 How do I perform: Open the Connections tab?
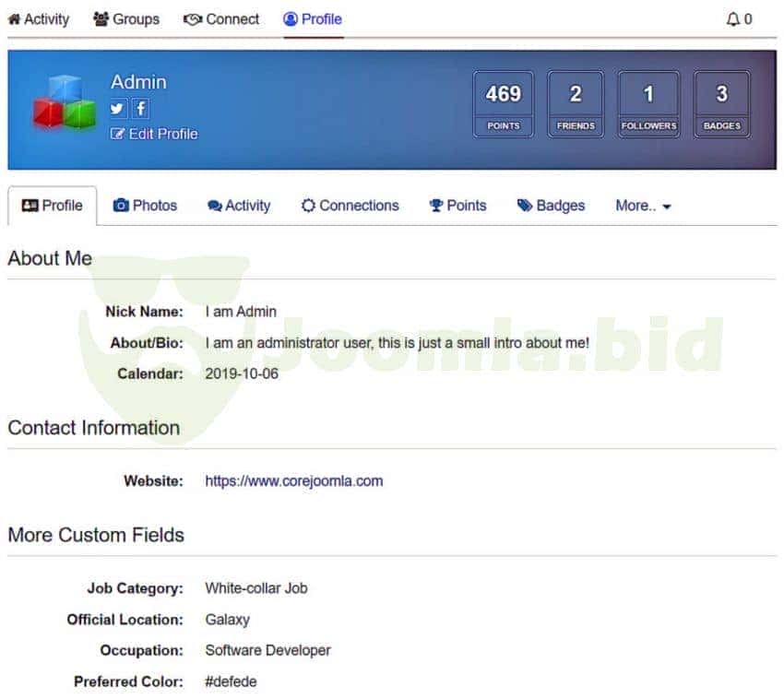pyautogui.click(x=350, y=206)
